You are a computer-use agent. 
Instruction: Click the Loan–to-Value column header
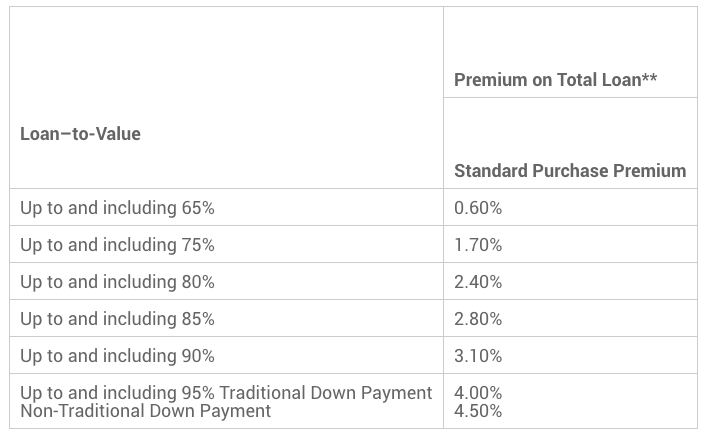[x=80, y=134]
